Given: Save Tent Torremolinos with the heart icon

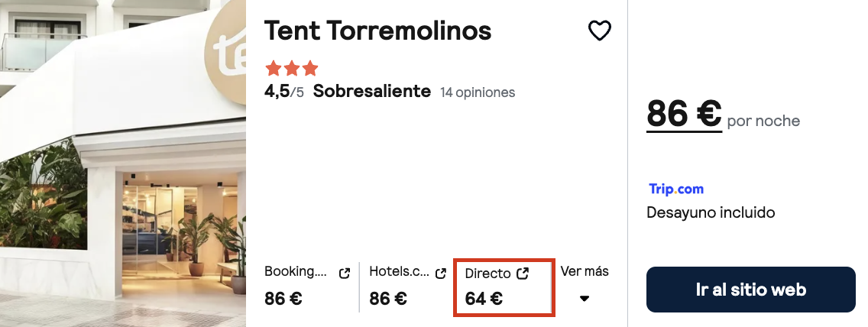Looking at the screenshot, I should (600, 31).
